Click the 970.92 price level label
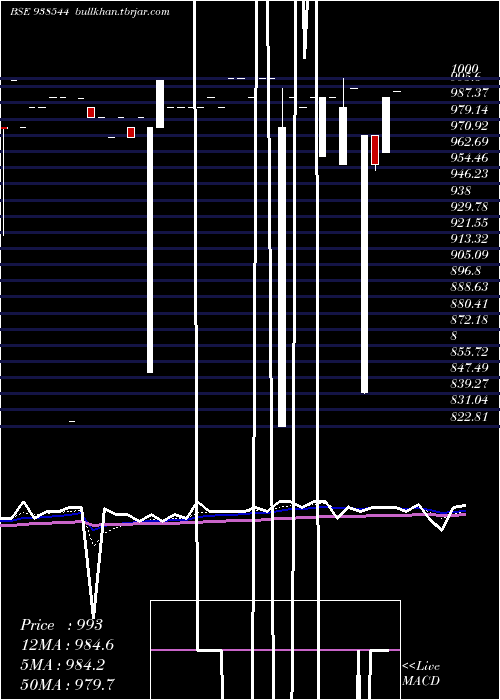This screenshot has width=500, height=700. (469, 125)
